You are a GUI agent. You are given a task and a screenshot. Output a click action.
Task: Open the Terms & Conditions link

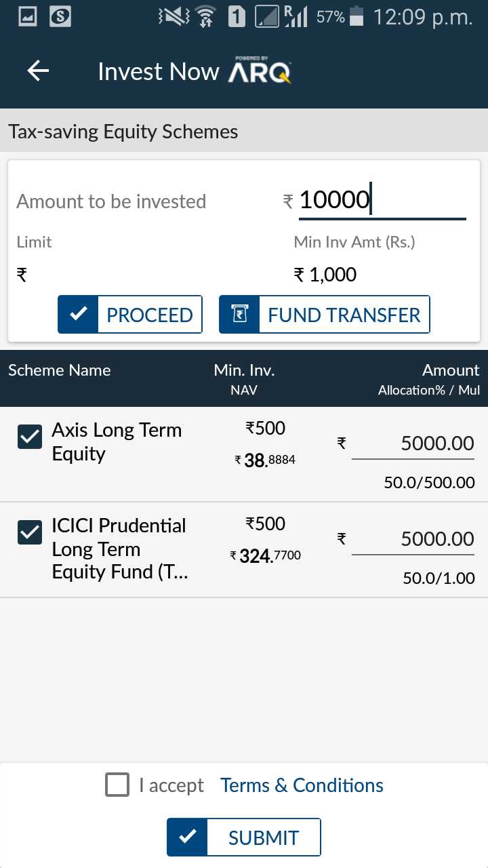[x=302, y=785]
